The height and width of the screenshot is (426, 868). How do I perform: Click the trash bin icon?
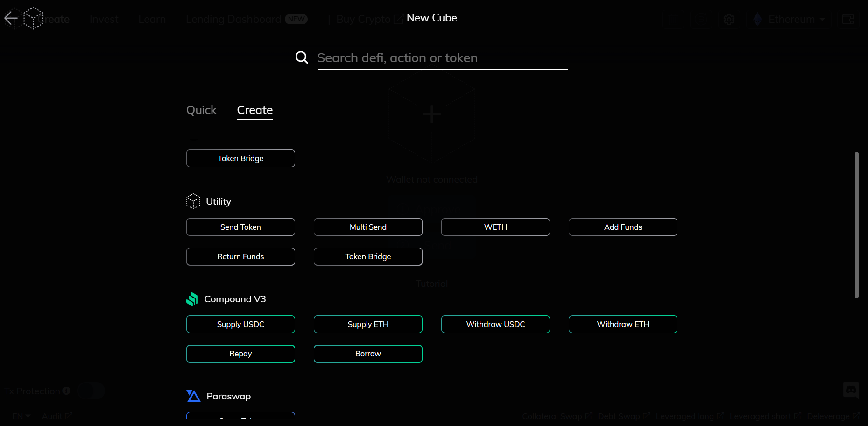[x=672, y=20]
